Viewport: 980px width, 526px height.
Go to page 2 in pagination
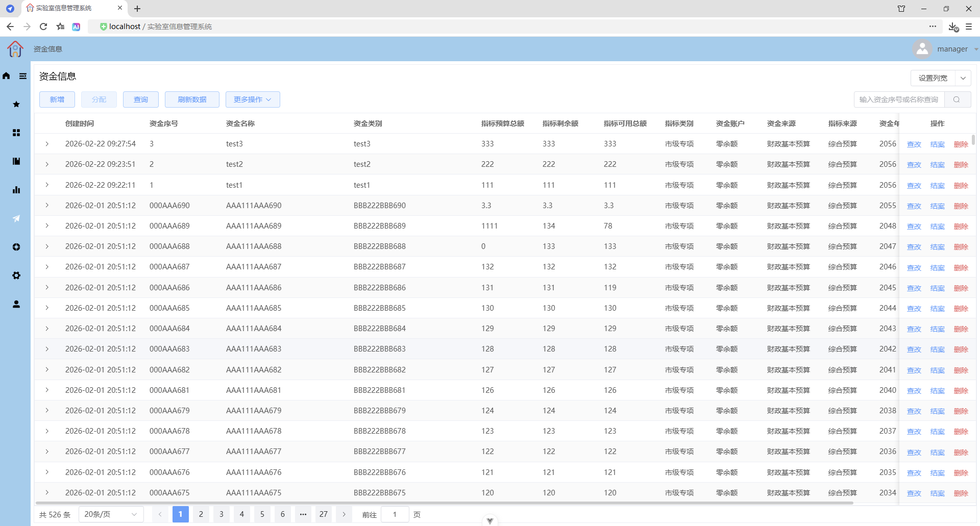(201, 514)
